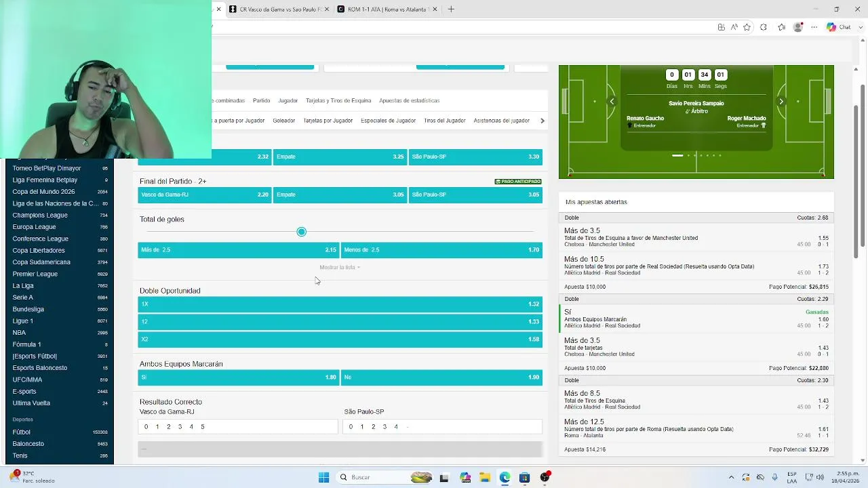Adjust the Total de goles slider handle
Viewport: 868px width, 488px height.
point(301,232)
